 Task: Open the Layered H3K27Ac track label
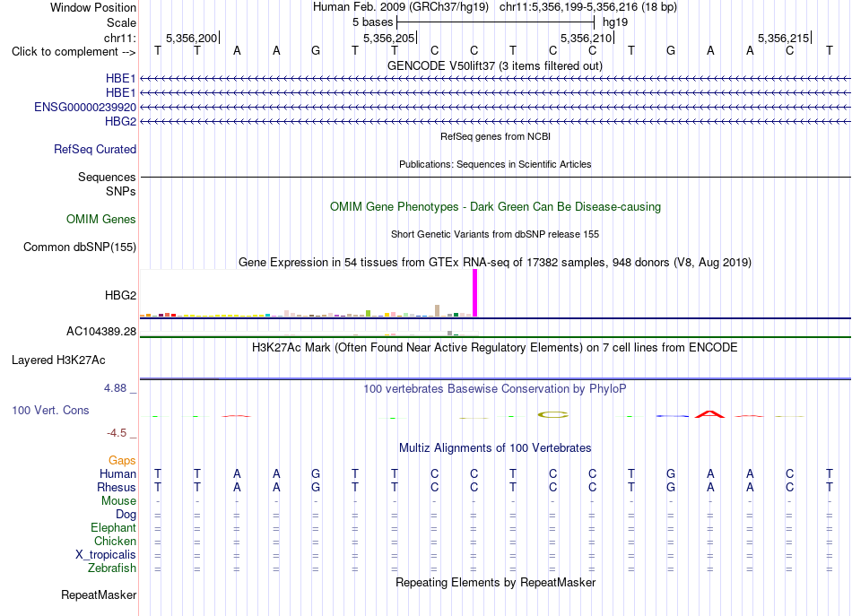pos(58,360)
